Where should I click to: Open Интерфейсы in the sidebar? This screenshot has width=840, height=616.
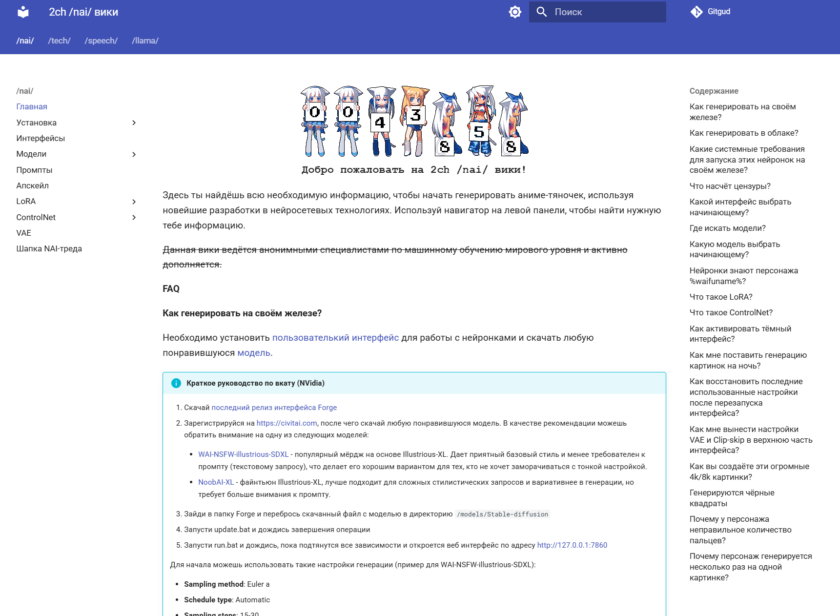41,138
